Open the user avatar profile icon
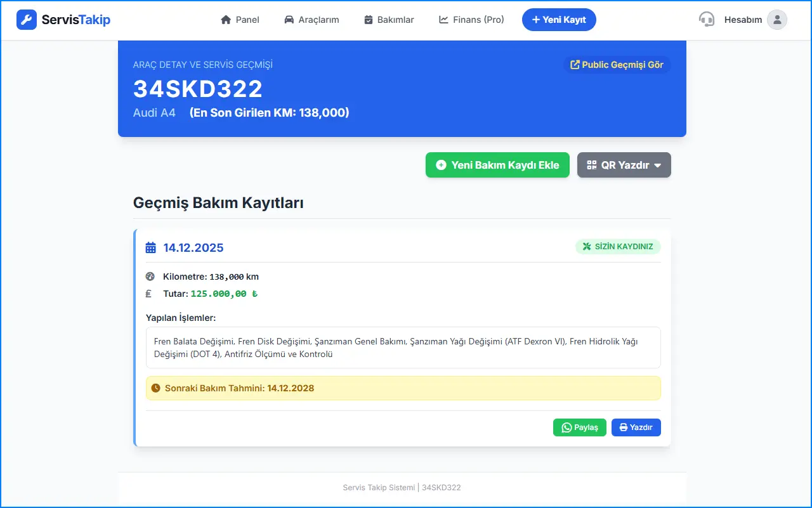The width and height of the screenshot is (812, 508). point(776,20)
